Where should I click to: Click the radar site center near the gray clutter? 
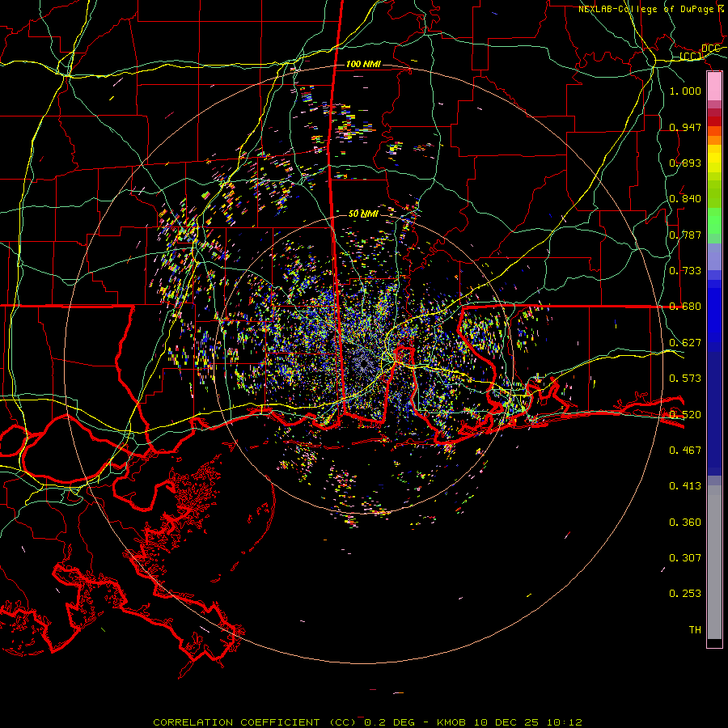tap(363, 365)
